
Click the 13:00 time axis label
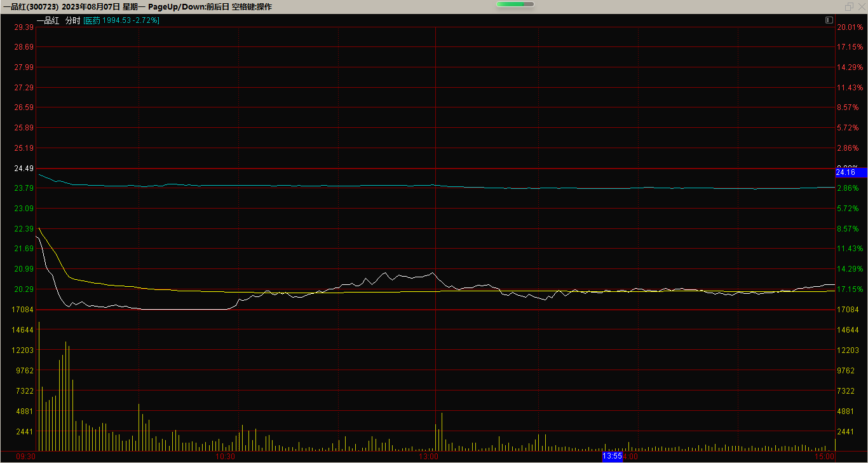pyautogui.click(x=429, y=457)
